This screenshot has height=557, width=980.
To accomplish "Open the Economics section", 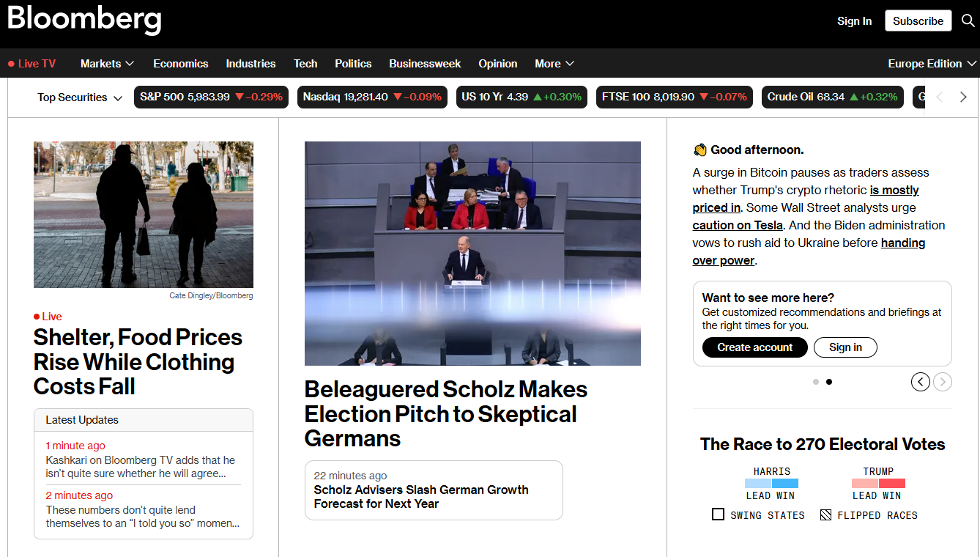I will [181, 64].
